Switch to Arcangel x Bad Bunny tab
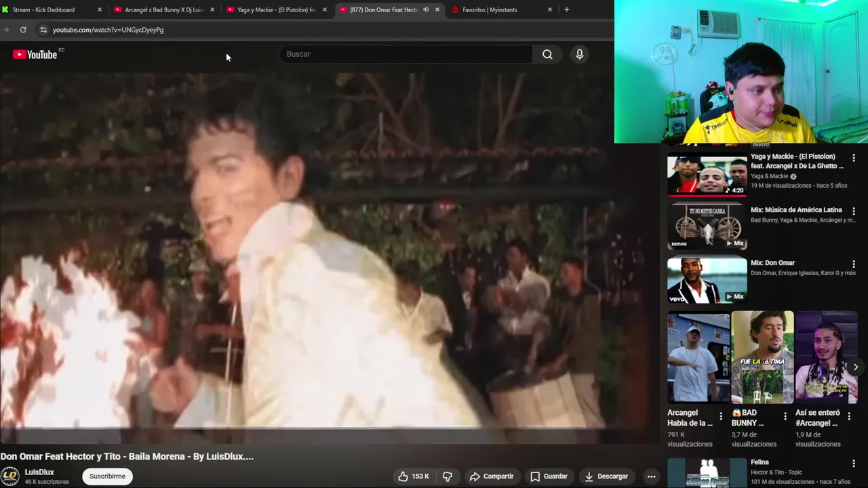 pos(163,9)
